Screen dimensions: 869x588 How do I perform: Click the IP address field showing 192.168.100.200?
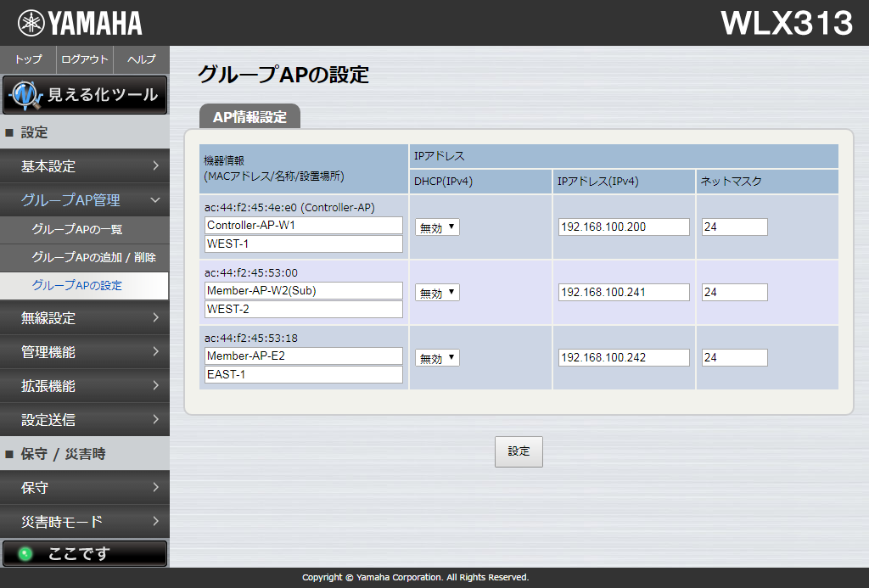[x=624, y=227]
